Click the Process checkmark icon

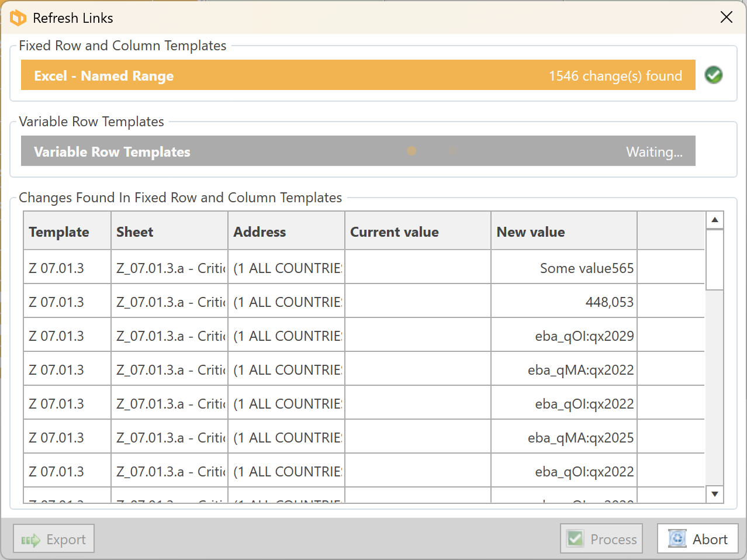click(575, 539)
